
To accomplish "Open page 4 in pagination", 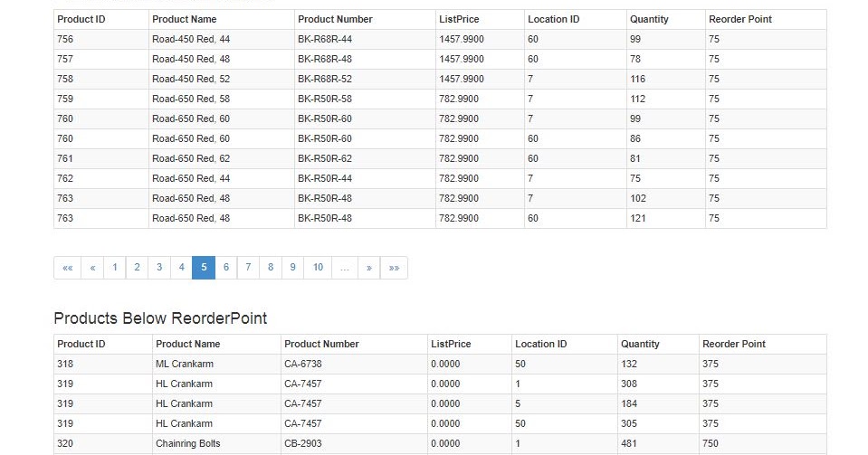I will pos(181,268).
